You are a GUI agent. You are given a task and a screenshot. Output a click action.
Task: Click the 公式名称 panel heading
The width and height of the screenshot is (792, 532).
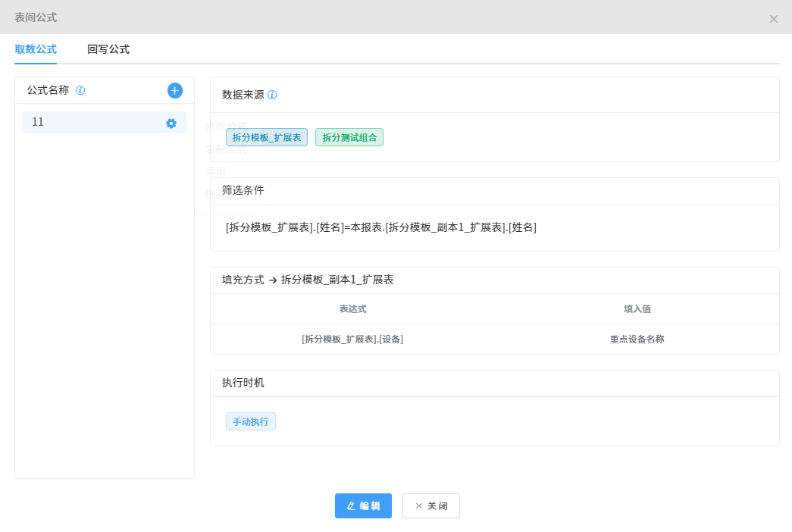coord(48,90)
